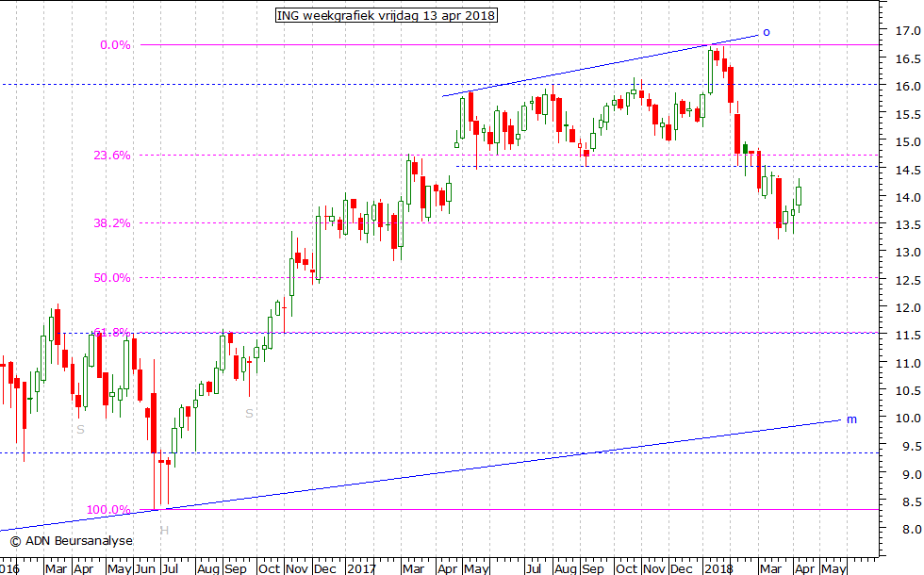This screenshot has height=575, width=924.
Task: Click the '2017' year label on time axis
Action: point(360,568)
